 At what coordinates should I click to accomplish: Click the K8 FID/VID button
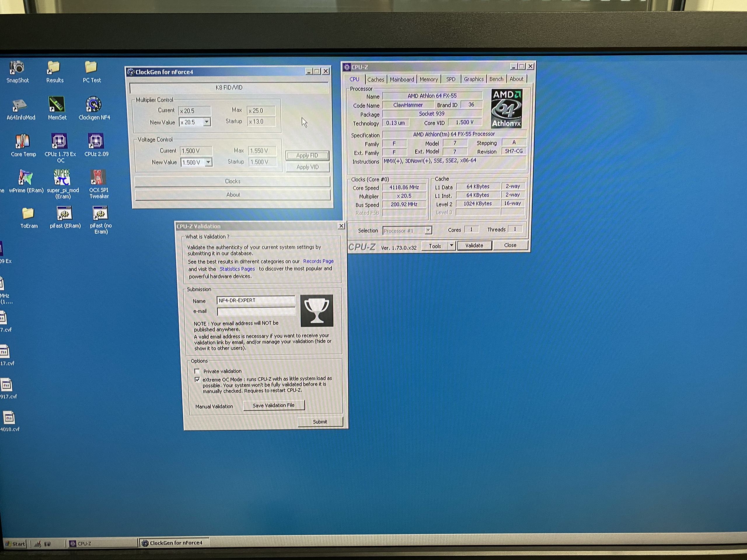coord(229,88)
